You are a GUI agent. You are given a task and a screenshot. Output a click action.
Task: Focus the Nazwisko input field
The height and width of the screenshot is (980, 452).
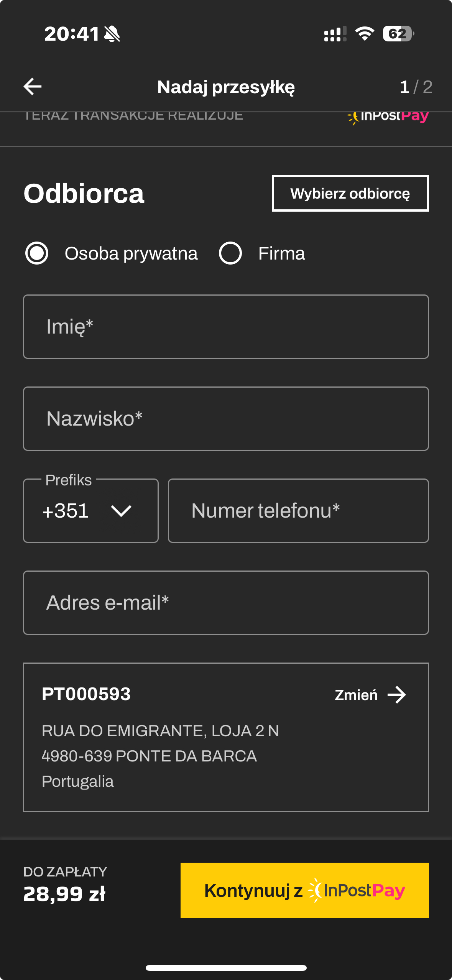coord(226,419)
